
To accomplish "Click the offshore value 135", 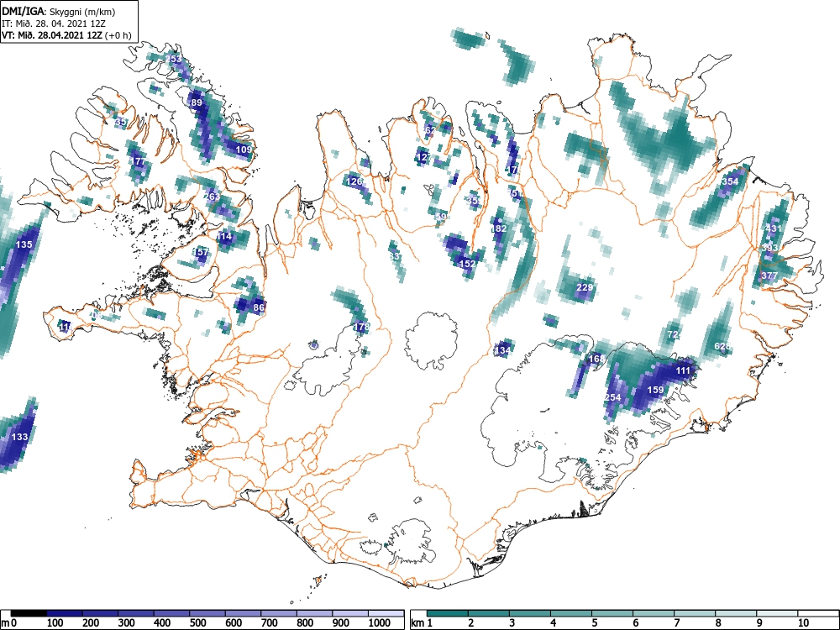I will pos(24,244).
